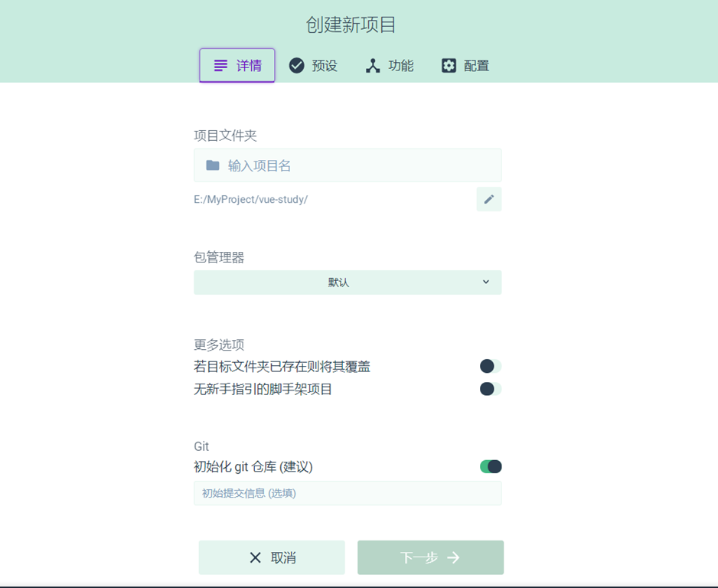Screen dimensions: 718x588
Task: Click the details lines icon in tab
Action: [x=220, y=66]
